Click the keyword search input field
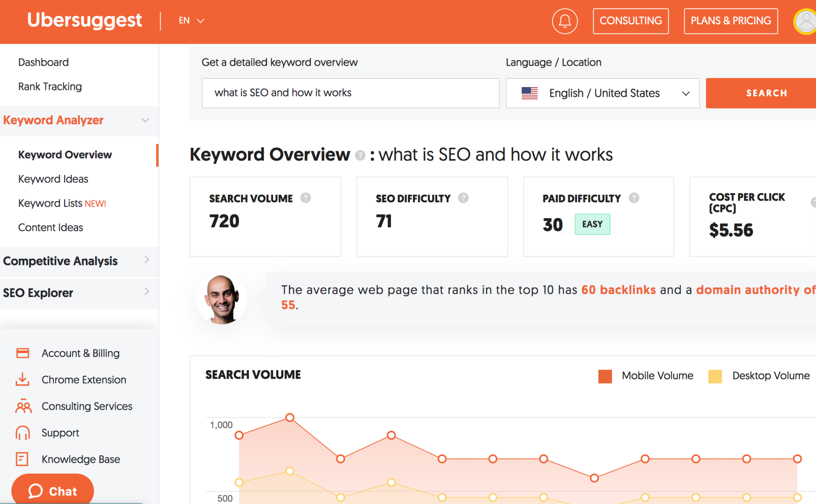 pos(351,93)
